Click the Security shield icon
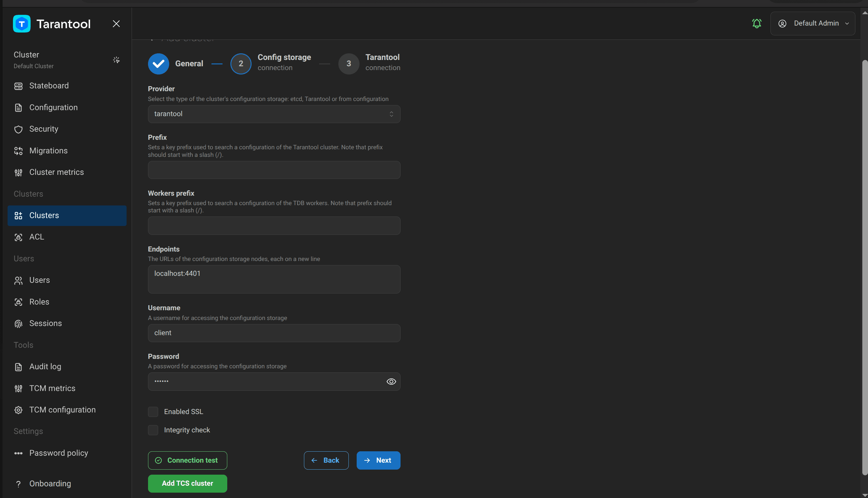Screen dimensions: 868x498 [x=19, y=129]
